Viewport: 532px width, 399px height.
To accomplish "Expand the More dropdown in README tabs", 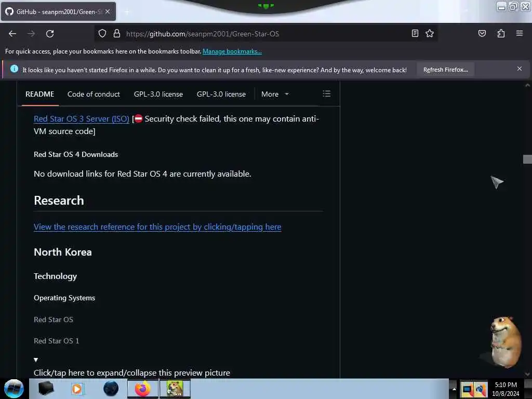I will point(275,94).
